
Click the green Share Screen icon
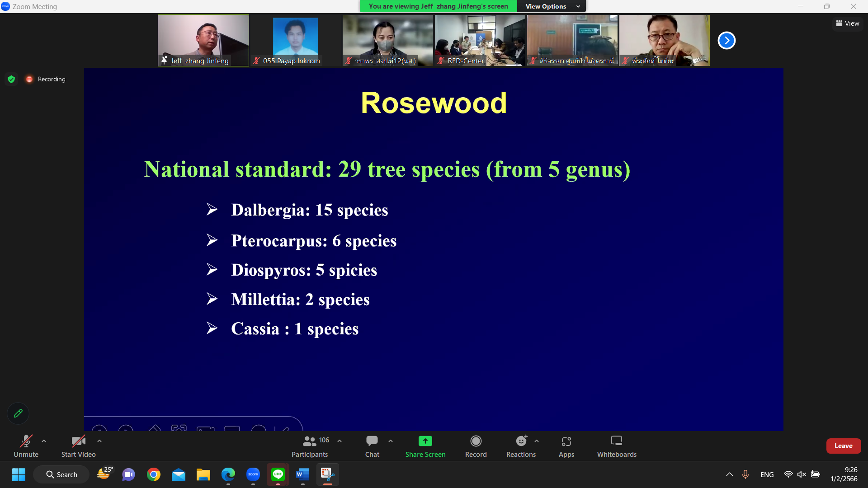click(425, 441)
